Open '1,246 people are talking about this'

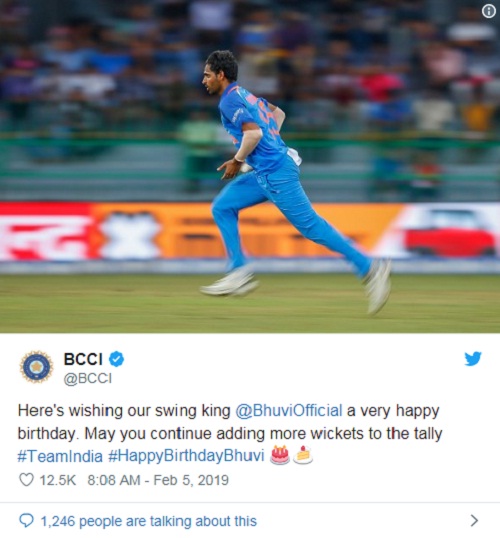[x=149, y=521]
